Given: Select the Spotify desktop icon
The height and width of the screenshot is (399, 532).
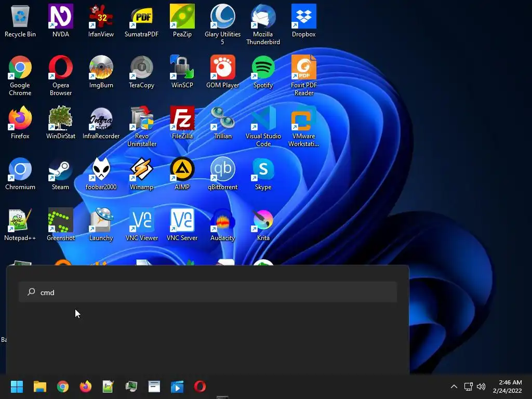Looking at the screenshot, I should (x=263, y=72).
